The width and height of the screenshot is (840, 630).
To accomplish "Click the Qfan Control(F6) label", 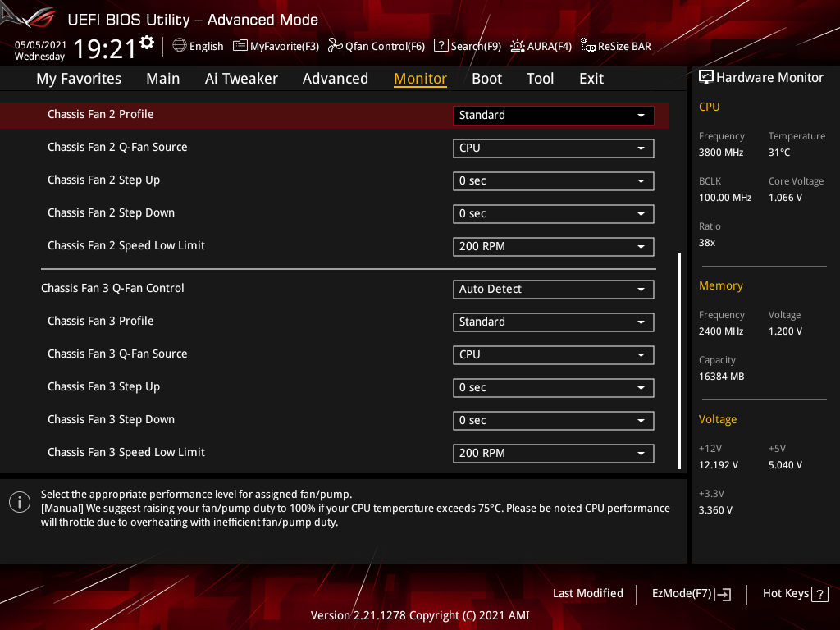I will (385, 47).
